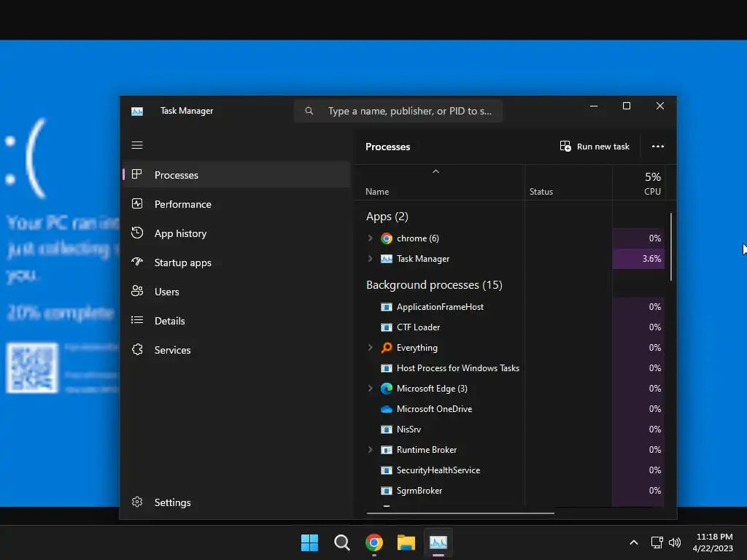Viewport: 747px width, 560px height.
Task: Open Windows Search from the taskbar
Action: [x=341, y=542]
